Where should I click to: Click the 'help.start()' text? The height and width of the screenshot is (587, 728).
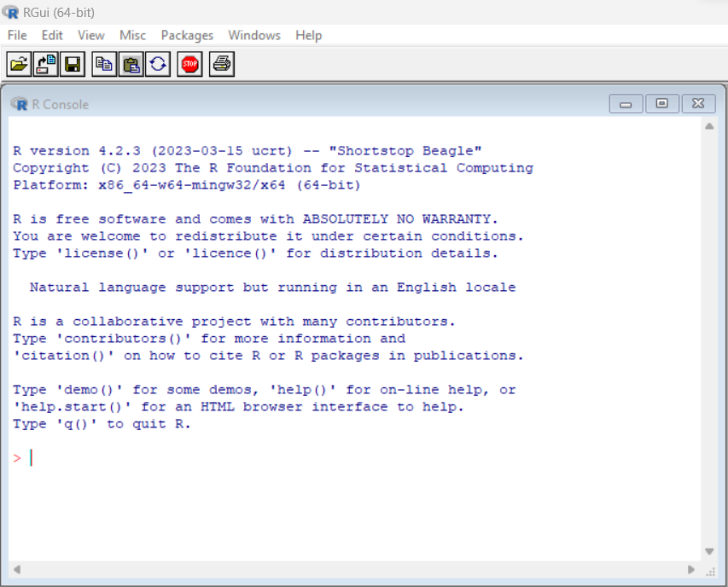click(72, 407)
